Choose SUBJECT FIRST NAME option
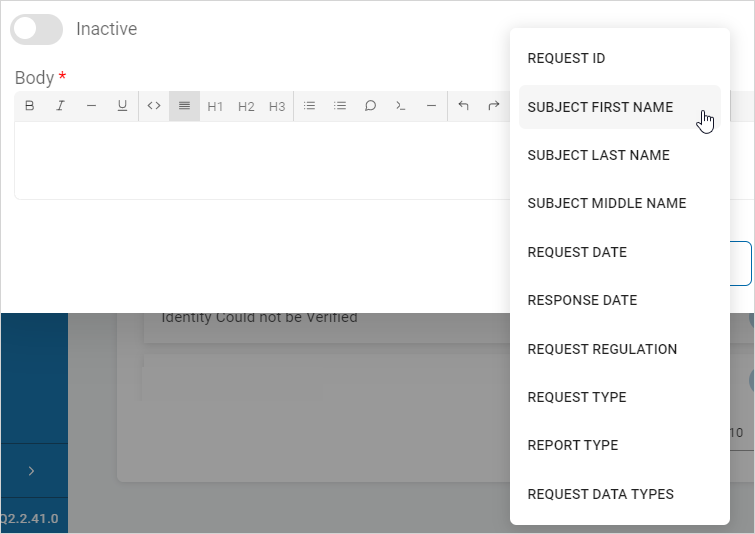Screen dimensions: 755x534 (600, 107)
